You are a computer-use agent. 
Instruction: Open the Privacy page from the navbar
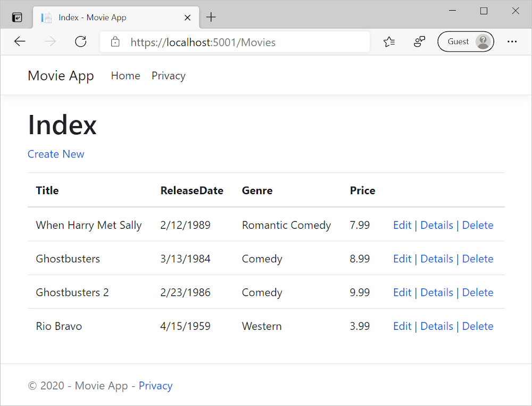pyautogui.click(x=168, y=76)
